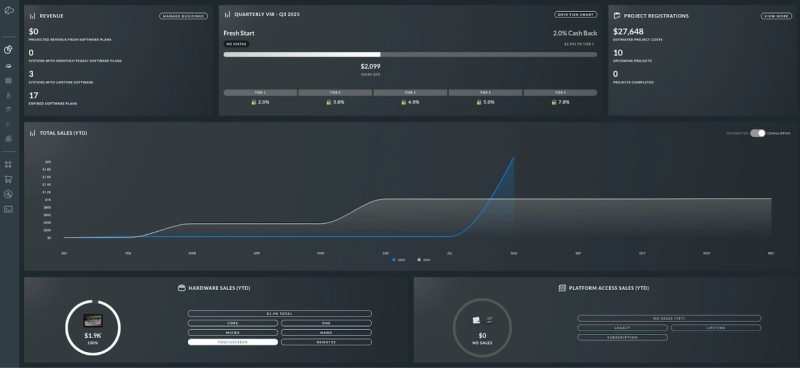Select the Core hardware filter pill
Screen dimensions: 800x368
point(233,323)
